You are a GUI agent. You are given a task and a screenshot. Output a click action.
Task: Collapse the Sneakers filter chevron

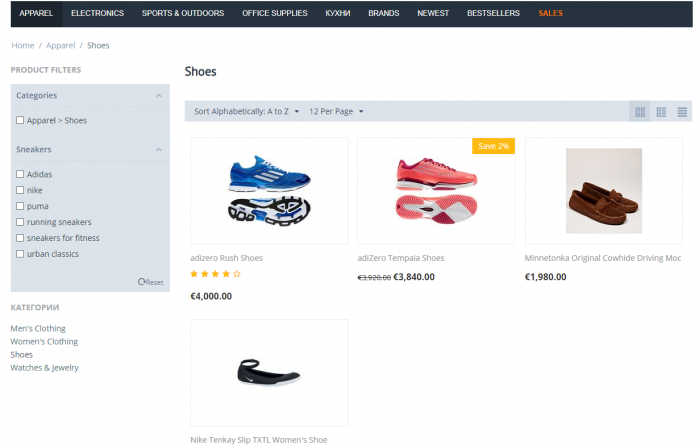click(158, 150)
